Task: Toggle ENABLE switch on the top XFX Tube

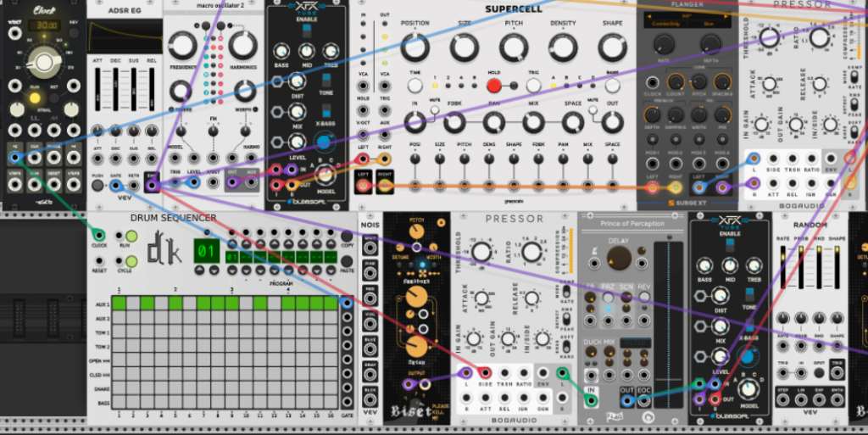Action: (307, 31)
